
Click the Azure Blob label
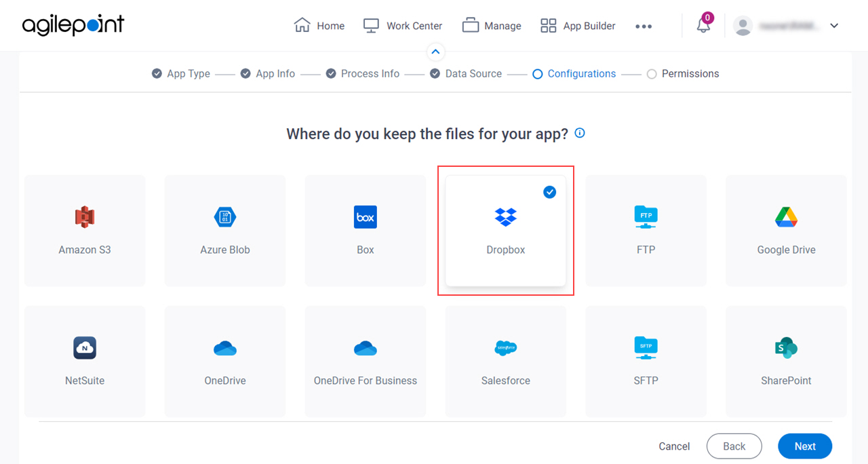point(225,250)
